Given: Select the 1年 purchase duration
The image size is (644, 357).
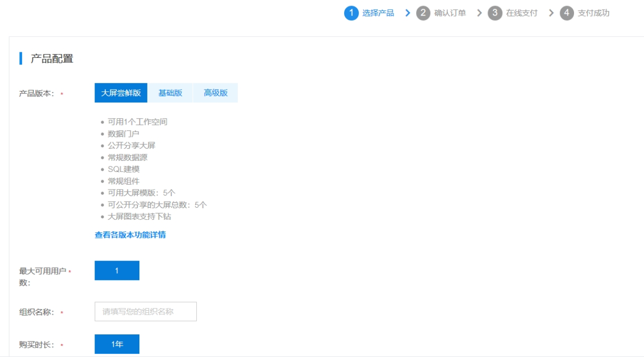Looking at the screenshot, I should (117, 344).
